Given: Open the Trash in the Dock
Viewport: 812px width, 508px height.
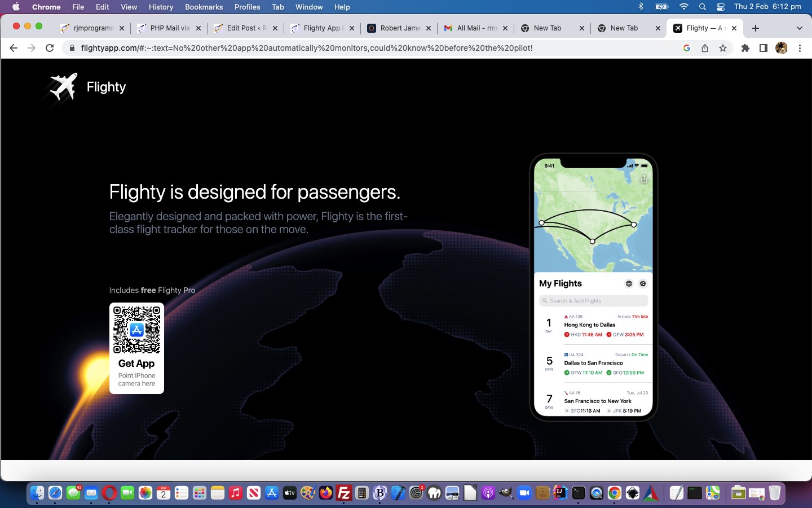Looking at the screenshot, I should click(775, 493).
